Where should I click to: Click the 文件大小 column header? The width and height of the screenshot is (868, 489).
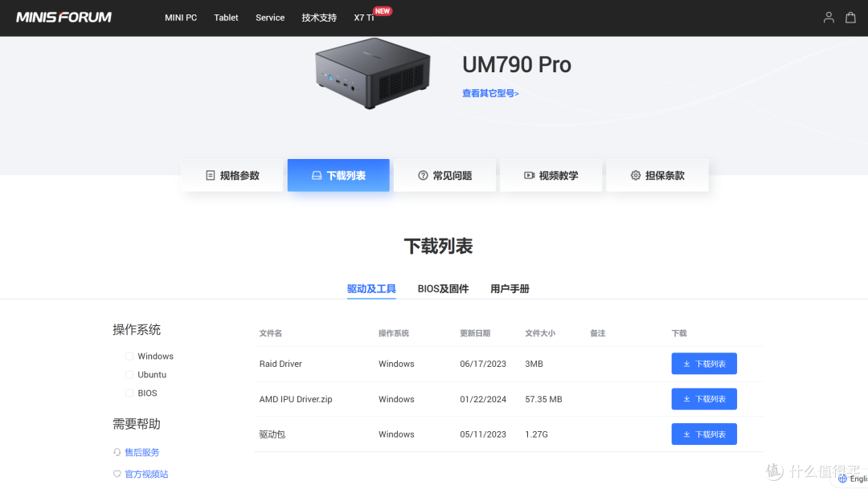pyautogui.click(x=540, y=333)
